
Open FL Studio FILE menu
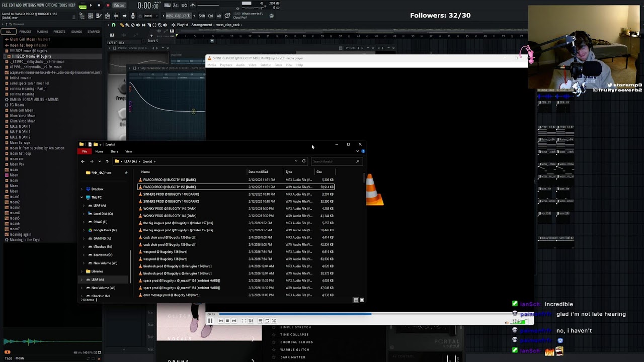[x=5, y=6]
